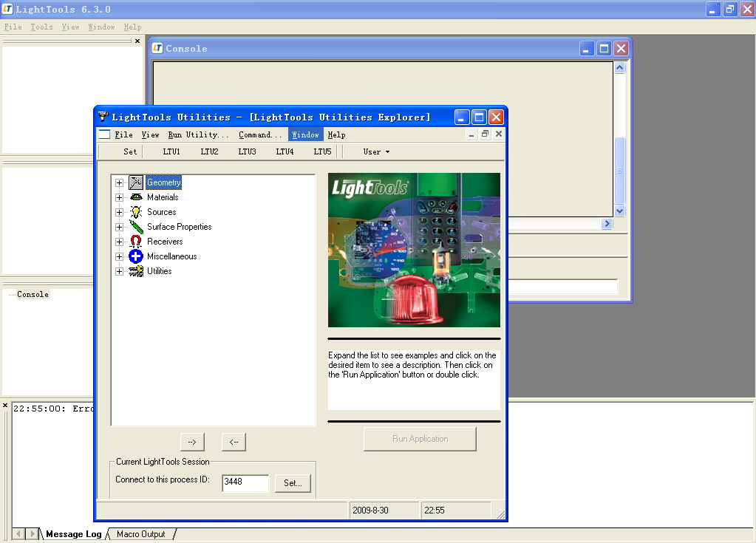
Task: Click the Set... process ID button
Action: (x=293, y=483)
